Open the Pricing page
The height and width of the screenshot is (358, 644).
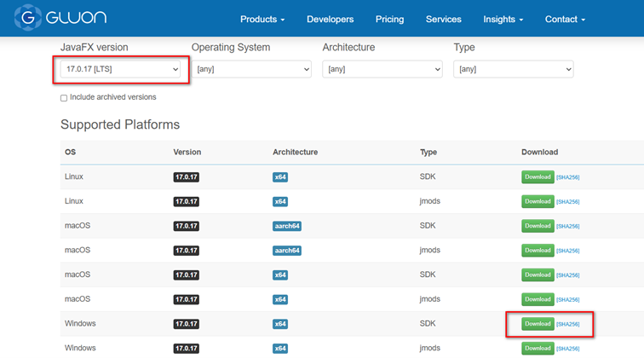click(389, 19)
